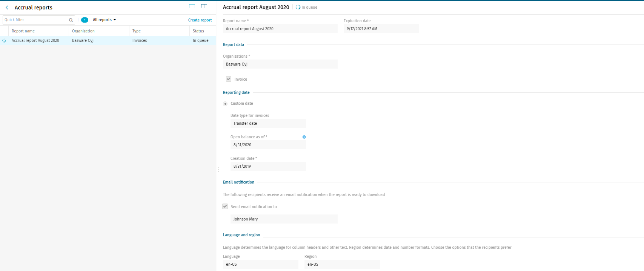This screenshot has width=644, height=271.
Task: Click the In queue status cell in the list
Action: tap(201, 41)
